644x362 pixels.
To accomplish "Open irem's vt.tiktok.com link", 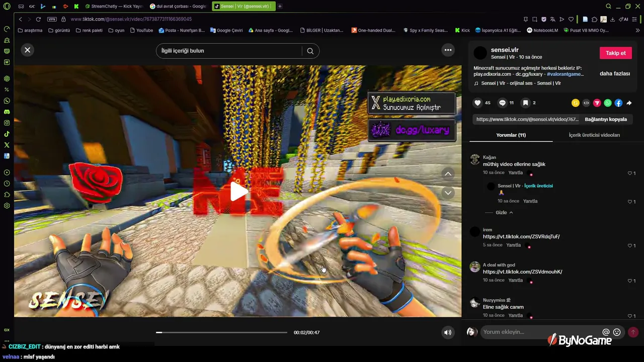I will (x=521, y=236).
